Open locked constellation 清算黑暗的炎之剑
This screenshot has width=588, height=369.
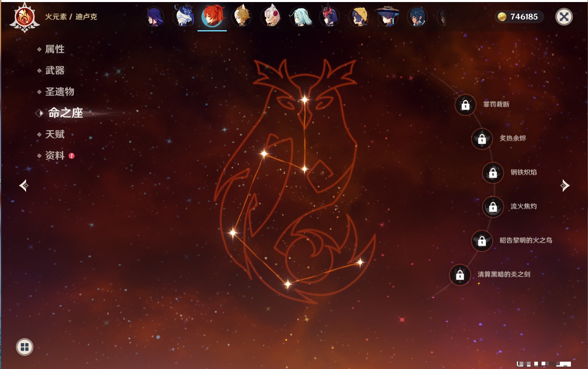point(460,274)
